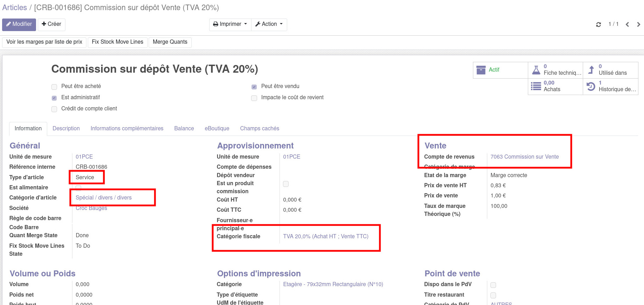Open Historique clock icon
644x305 pixels.
[591, 86]
